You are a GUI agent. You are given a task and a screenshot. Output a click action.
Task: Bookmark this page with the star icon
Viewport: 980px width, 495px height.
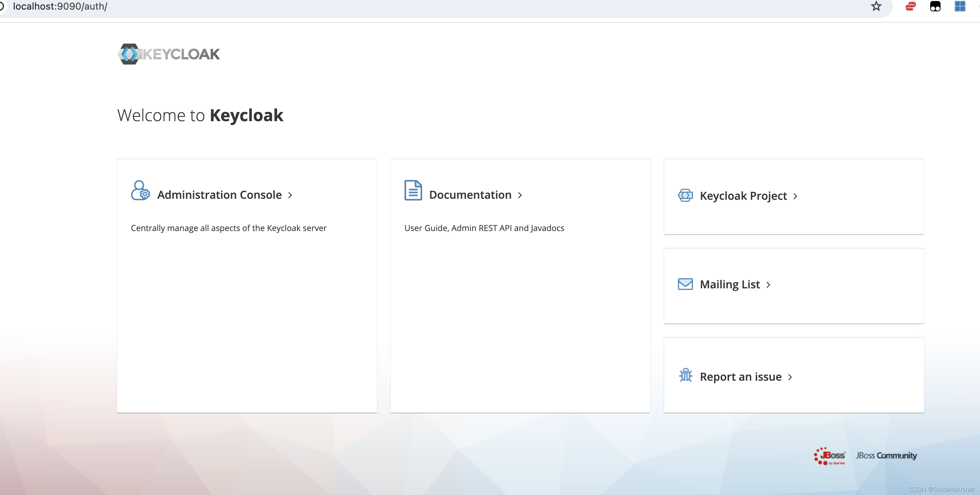(x=876, y=7)
